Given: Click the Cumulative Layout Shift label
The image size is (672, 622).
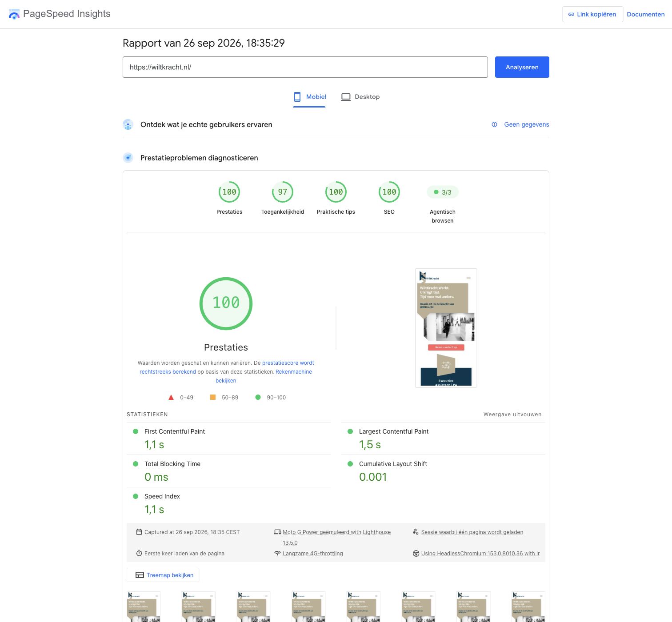Looking at the screenshot, I should pos(393,464).
